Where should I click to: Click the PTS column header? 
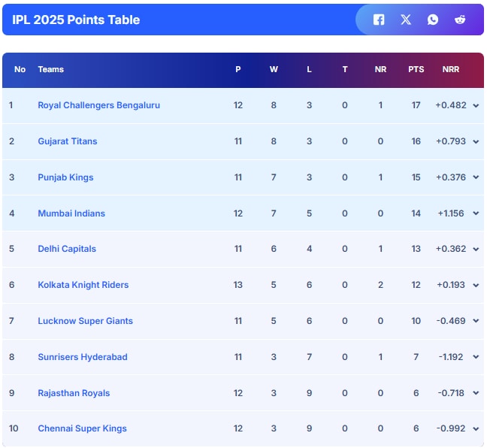point(416,69)
